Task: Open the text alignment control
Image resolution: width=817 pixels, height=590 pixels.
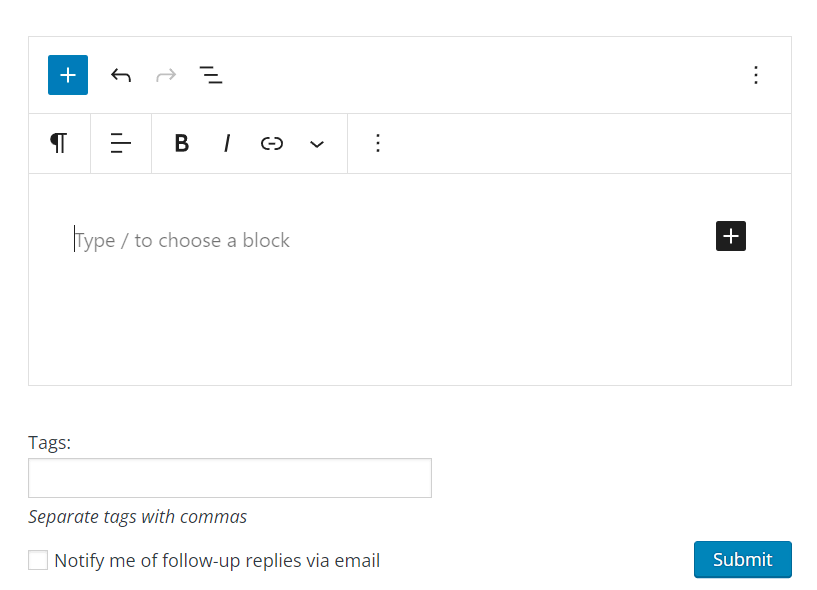Action: pos(120,143)
